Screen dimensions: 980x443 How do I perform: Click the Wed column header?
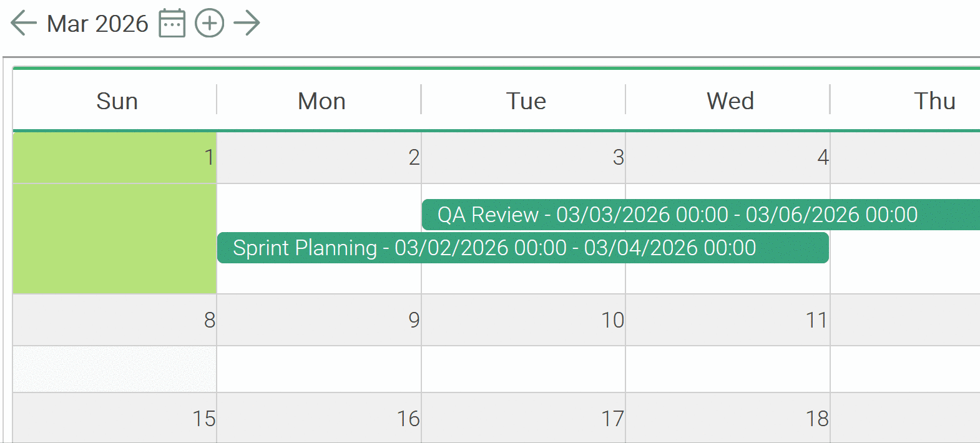coord(730,101)
